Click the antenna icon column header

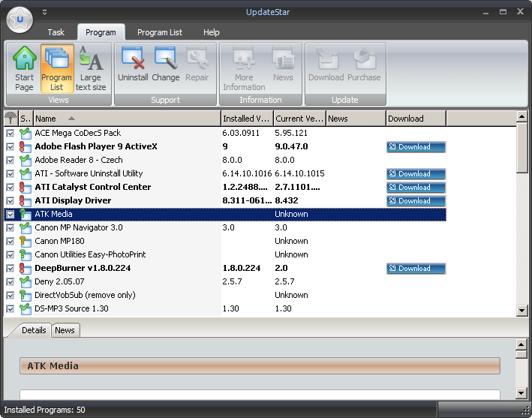11,119
